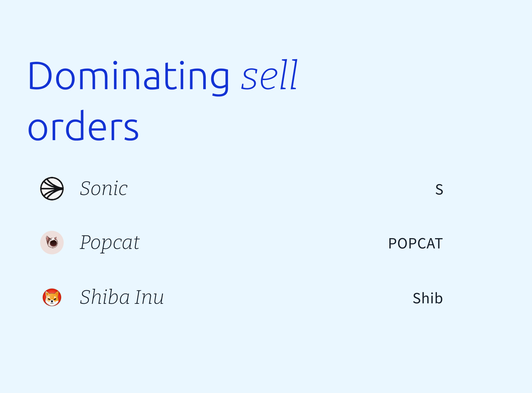Click the Sonic coin logo icon
The height and width of the screenshot is (393, 532).
pos(52,188)
